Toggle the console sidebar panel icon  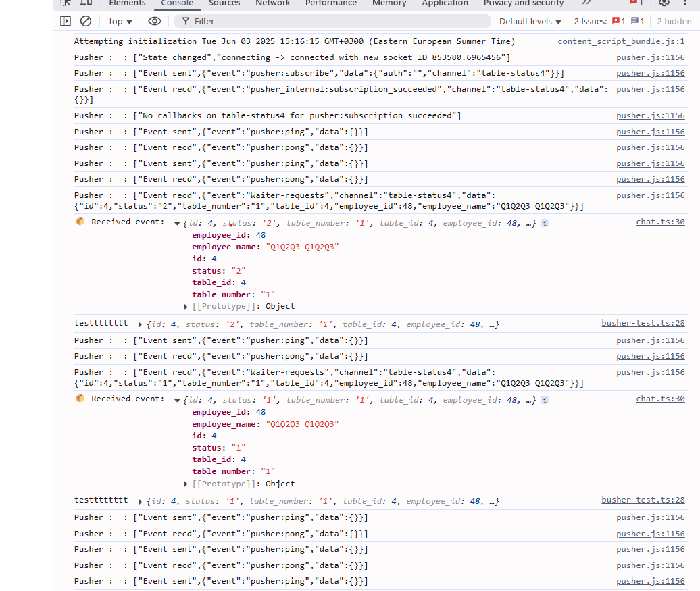(66, 21)
